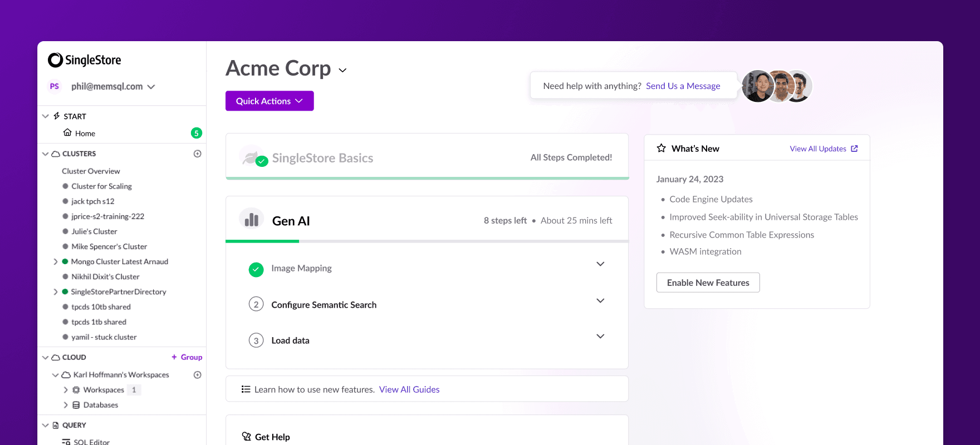Click step 2 circle for Configure Semantic Search

point(256,304)
